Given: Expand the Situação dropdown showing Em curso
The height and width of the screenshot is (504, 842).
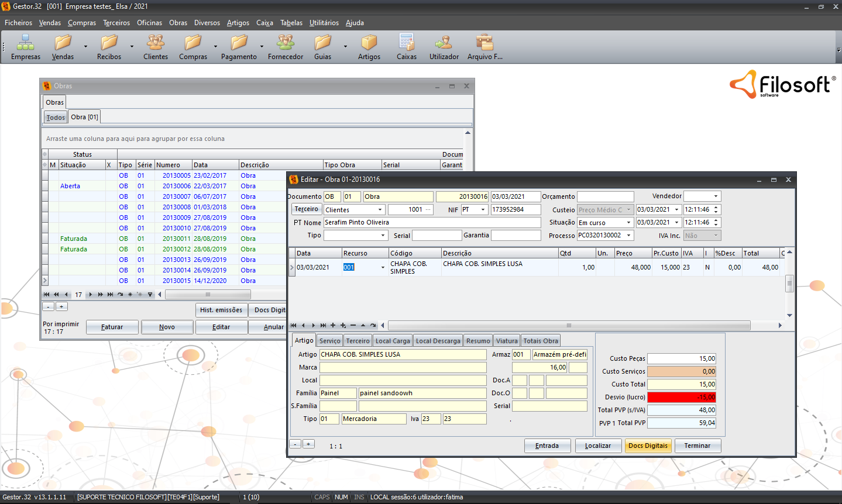Looking at the screenshot, I should pos(628,223).
